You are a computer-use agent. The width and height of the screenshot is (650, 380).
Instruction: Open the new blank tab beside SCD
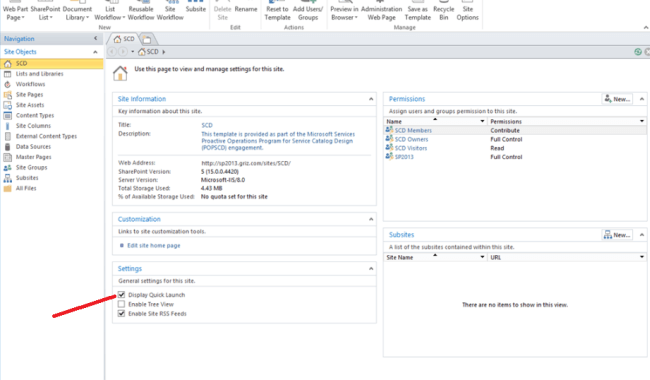coord(147,39)
